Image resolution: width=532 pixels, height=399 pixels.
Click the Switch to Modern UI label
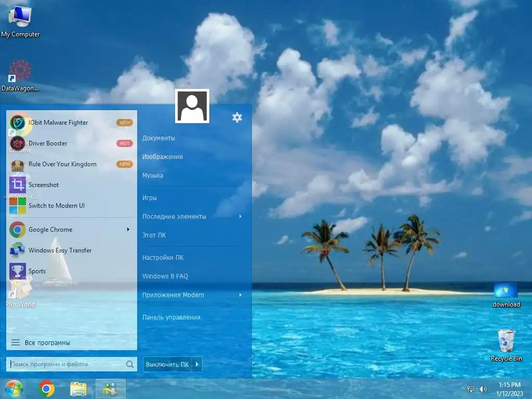tap(57, 206)
